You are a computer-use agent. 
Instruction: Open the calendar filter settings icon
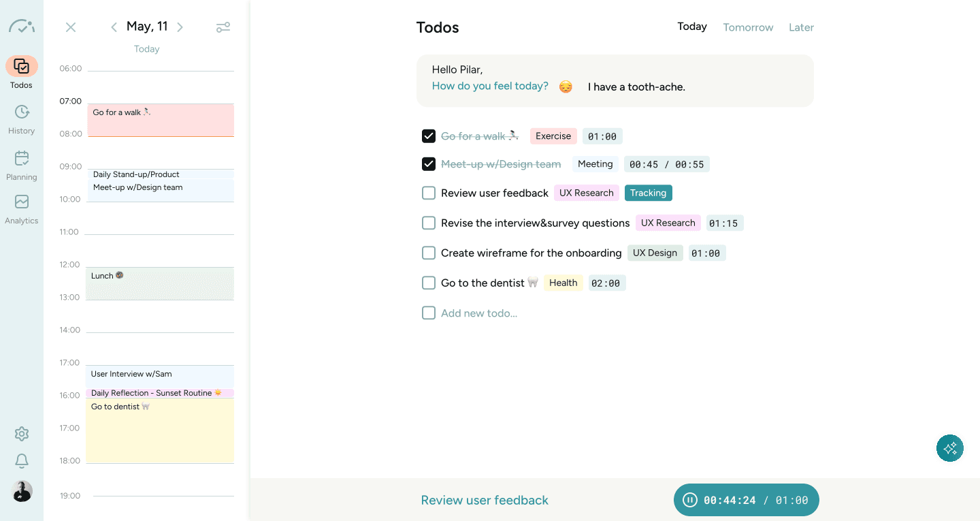223,27
